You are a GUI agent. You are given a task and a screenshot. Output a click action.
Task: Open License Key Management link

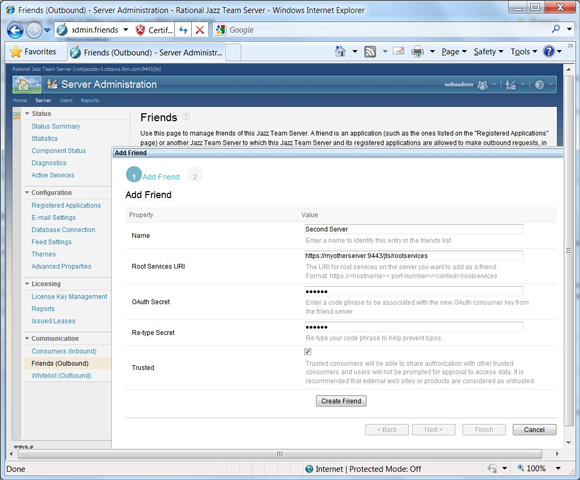pyautogui.click(x=69, y=297)
